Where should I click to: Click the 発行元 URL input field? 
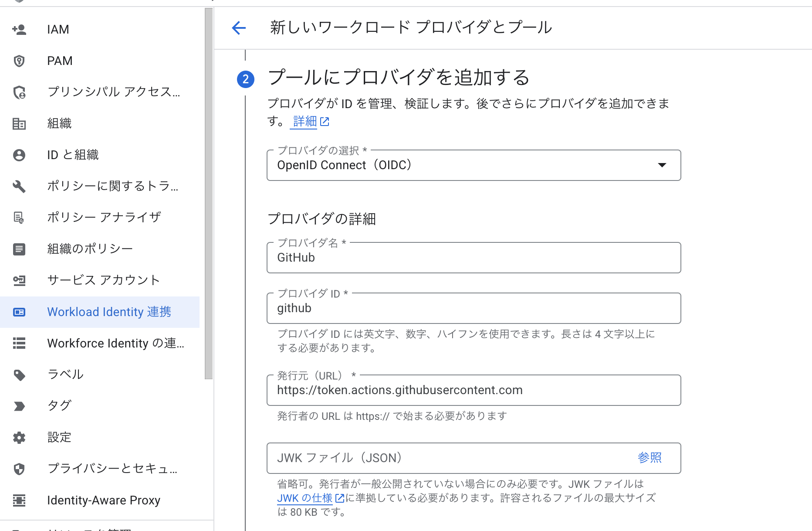tap(474, 390)
